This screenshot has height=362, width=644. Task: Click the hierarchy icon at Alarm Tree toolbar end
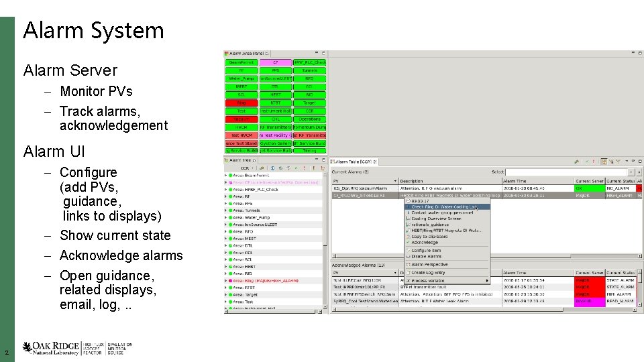(x=323, y=168)
